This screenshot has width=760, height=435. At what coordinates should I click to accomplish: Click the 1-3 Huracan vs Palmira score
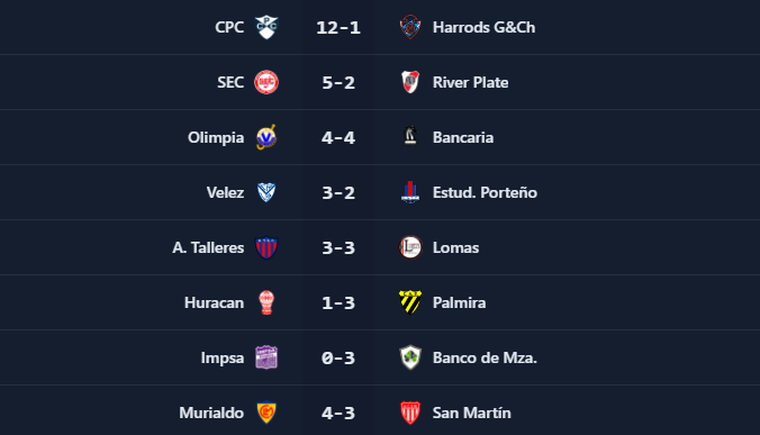click(x=340, y=302)
